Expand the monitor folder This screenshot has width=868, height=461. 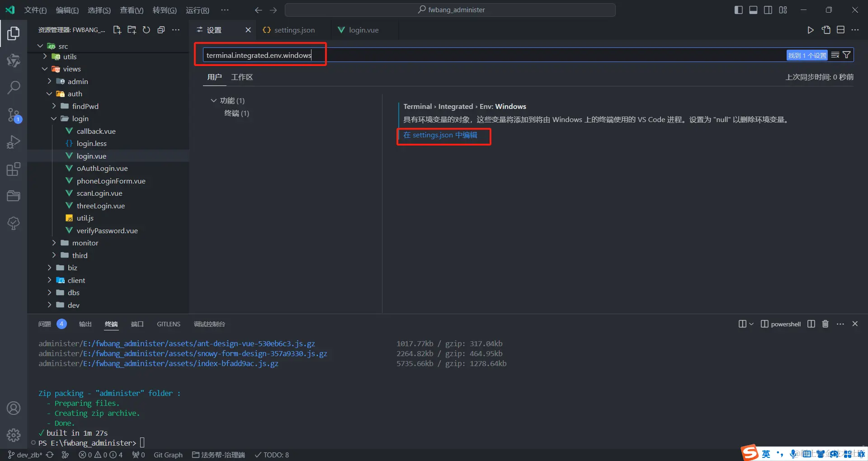54,243
